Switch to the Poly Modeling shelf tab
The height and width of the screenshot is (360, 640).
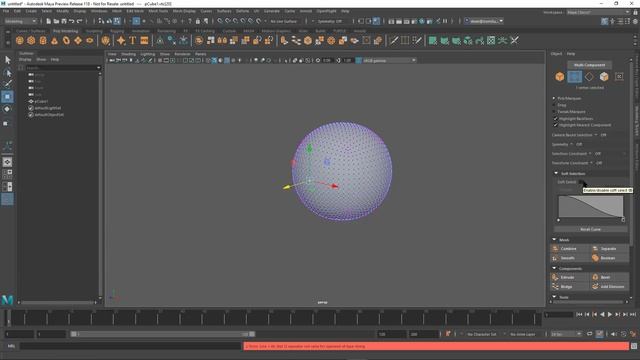[x=65, y=31]
